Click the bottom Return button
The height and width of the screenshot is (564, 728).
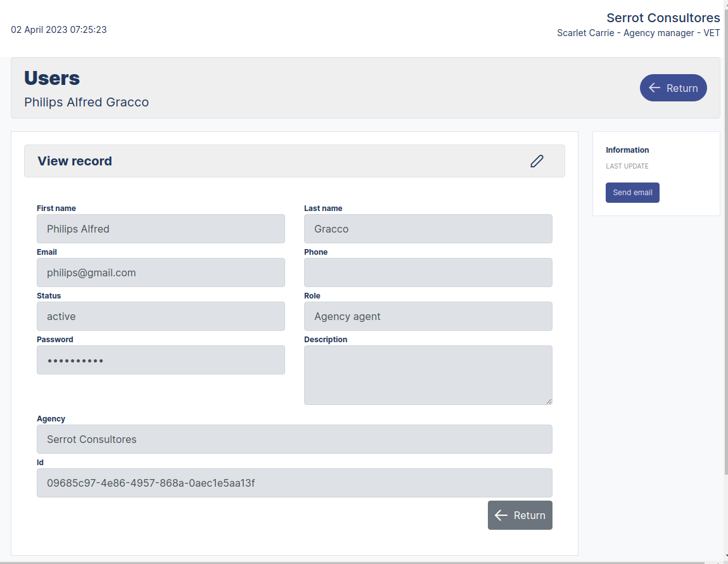(520, 515)
